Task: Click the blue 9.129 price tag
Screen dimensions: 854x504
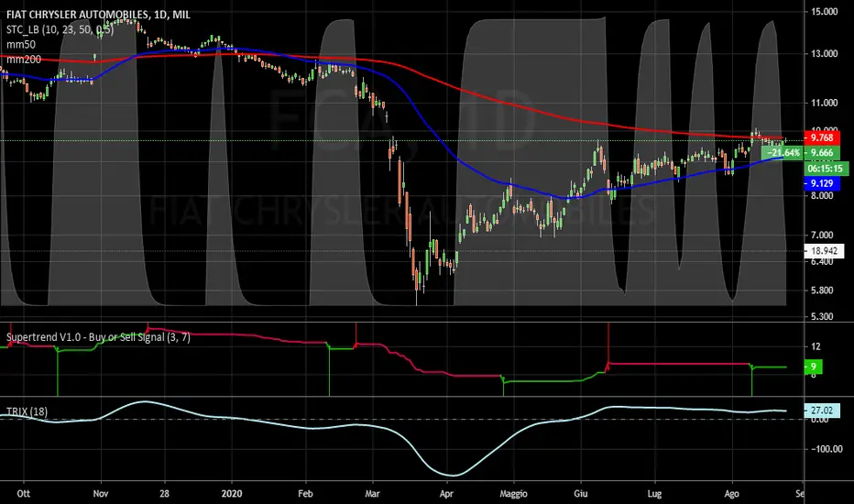Action: tap(822, 183)
